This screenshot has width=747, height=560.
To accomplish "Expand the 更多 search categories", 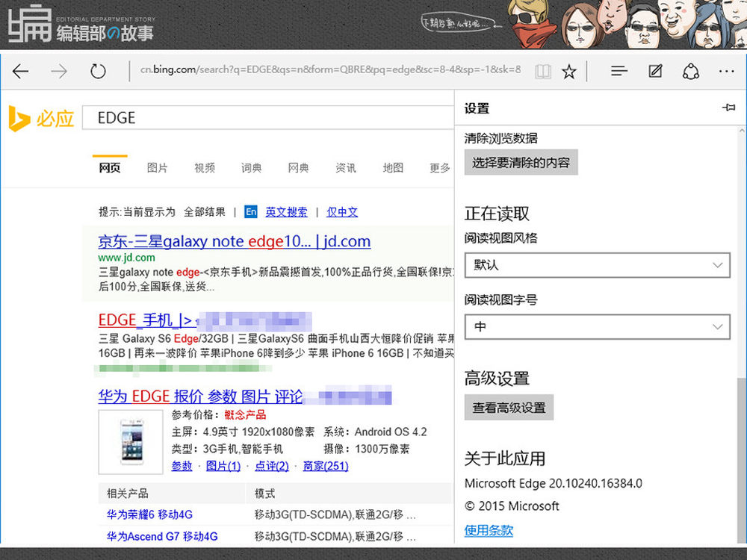I will 440,167.
